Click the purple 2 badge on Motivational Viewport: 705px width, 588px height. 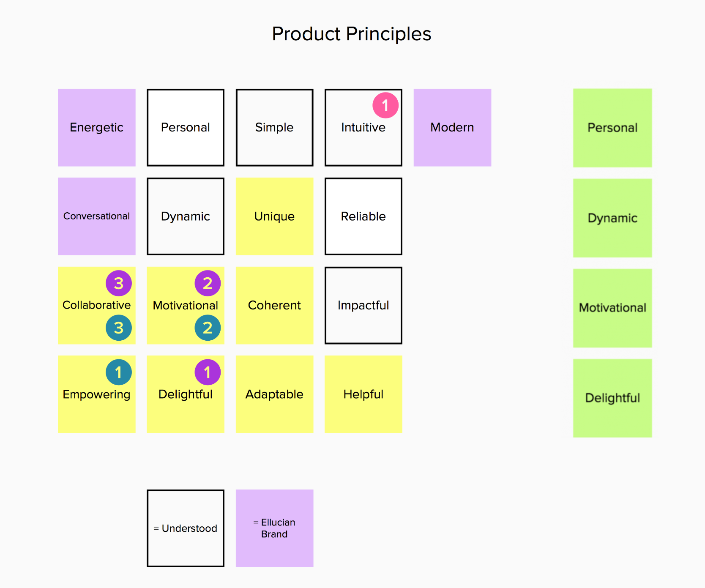(208, 283)
